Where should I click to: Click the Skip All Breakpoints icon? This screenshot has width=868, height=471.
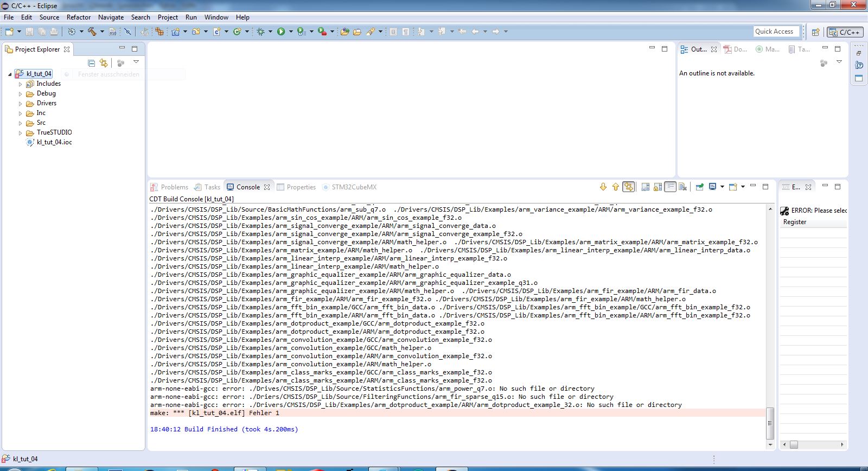[x=127, y=31]
